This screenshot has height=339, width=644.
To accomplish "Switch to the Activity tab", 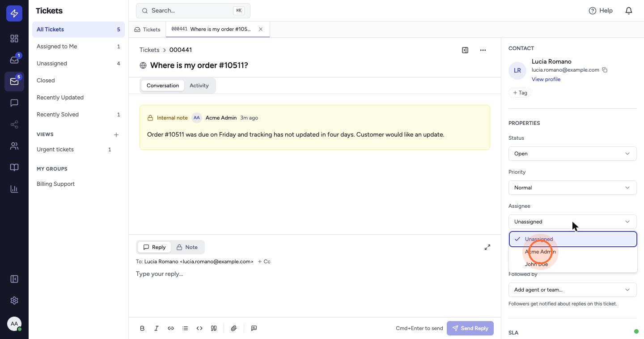I will (199, 86).
